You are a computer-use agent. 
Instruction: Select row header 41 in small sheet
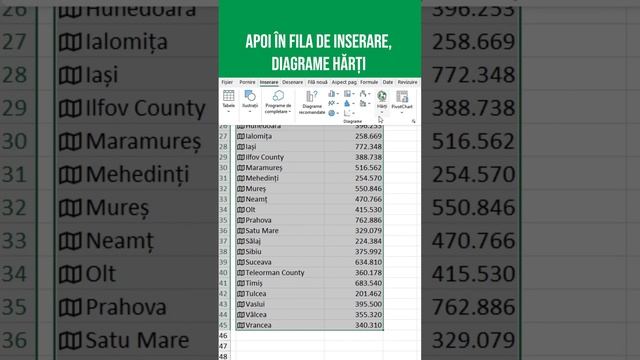[223, 283]
